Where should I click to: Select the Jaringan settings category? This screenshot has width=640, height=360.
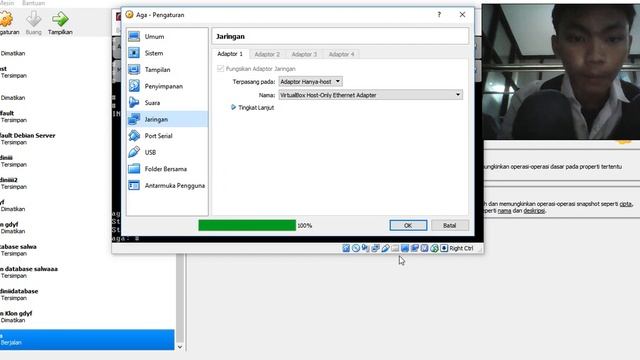[x=167, y=119]
